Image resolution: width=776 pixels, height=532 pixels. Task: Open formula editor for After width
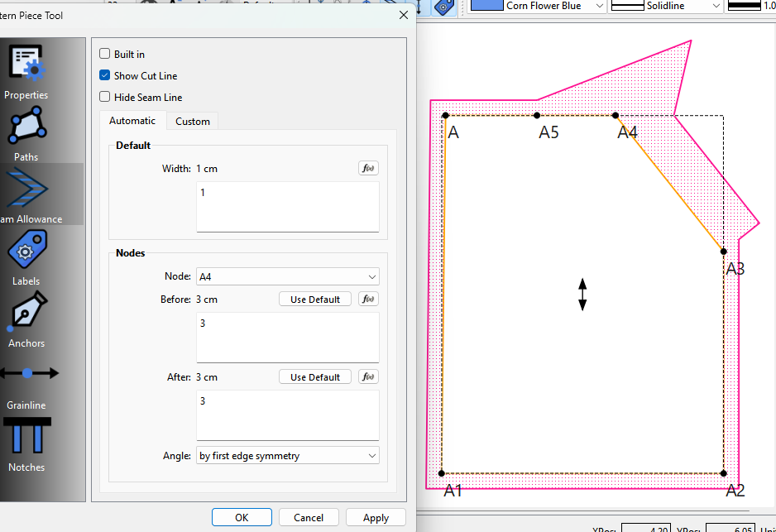tap(368, 376)
